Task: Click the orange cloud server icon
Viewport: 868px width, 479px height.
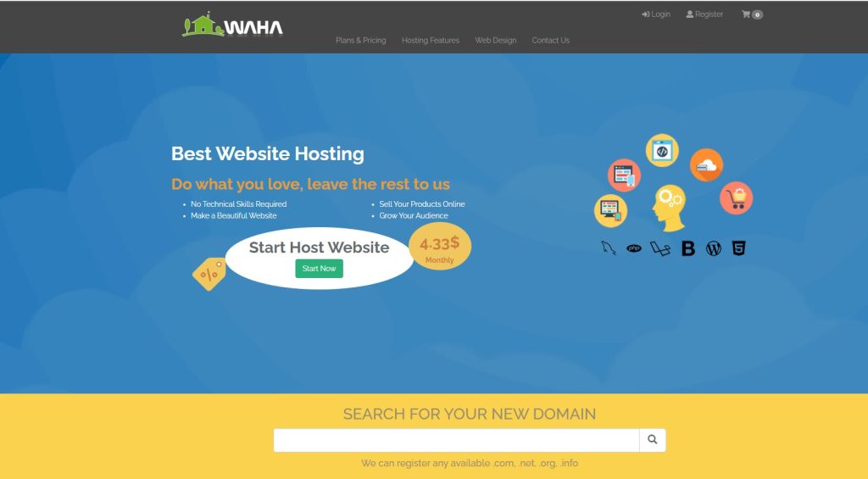Action: click(x=706, y=164)
